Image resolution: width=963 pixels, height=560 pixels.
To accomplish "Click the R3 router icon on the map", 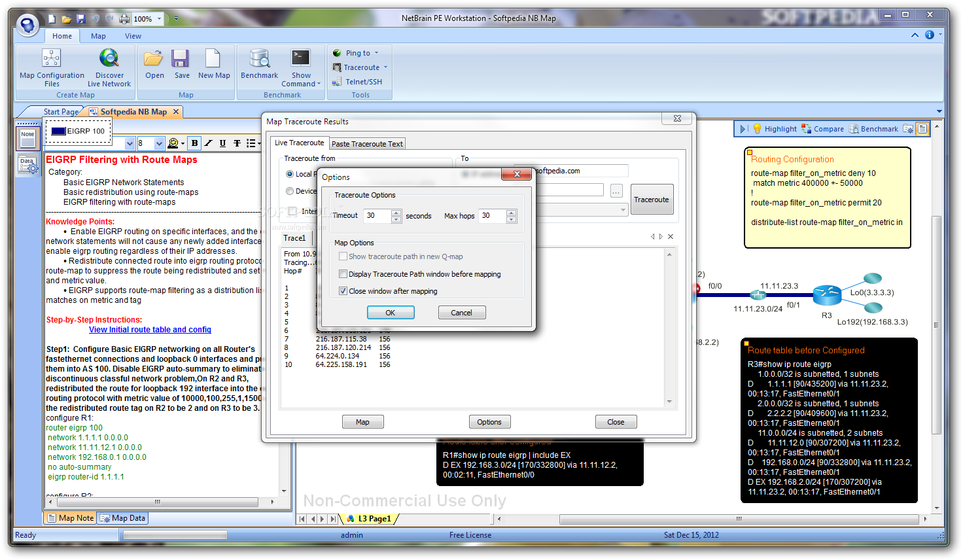I will click(827, 295).
